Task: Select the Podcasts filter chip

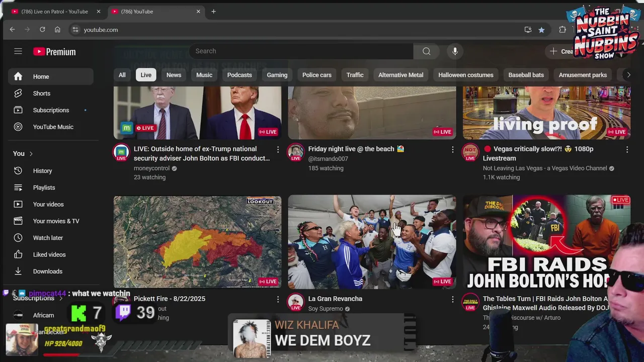Action: [239, 75]
